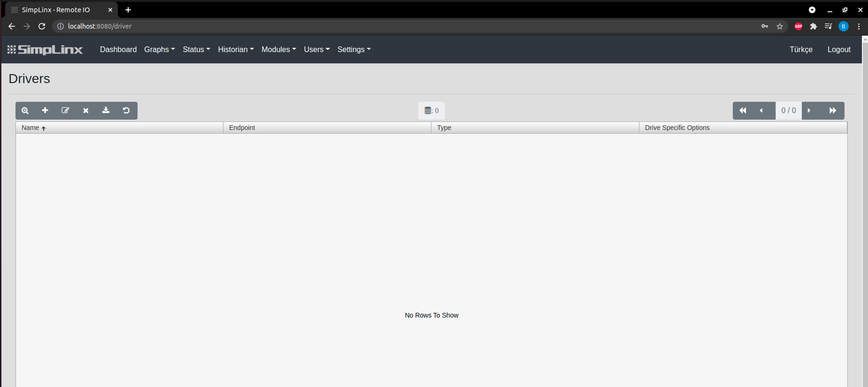This screenshot has height=387, width=868.
Task: Expand the Status dropdown menu
Action: click(197, 49)
